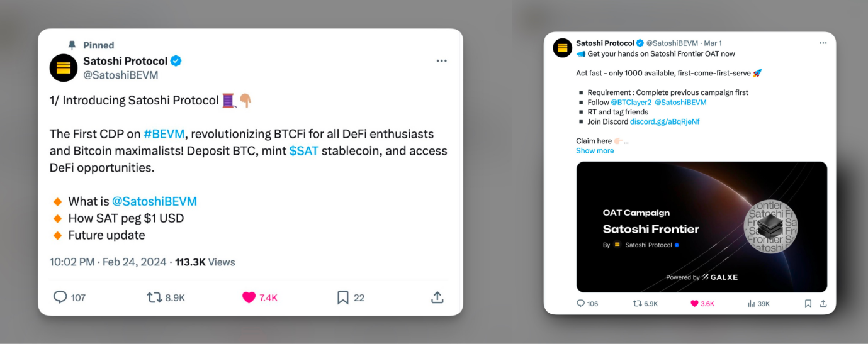Open the discord.gg/aBqRjeNf invite link

665,122
